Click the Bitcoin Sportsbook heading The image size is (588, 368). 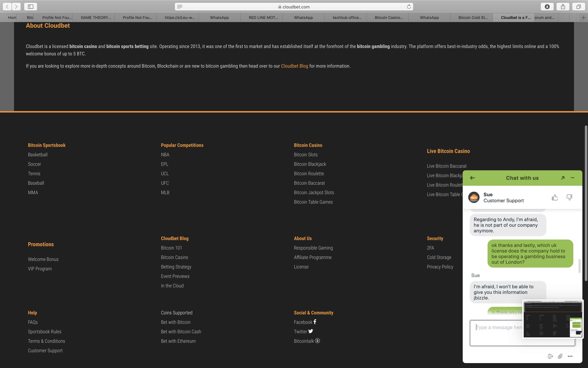[47, 145]
